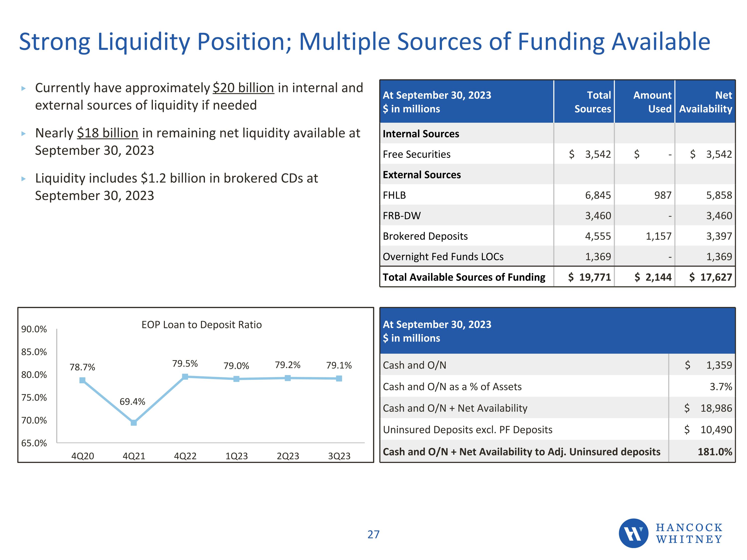Click the 3Q23 chart data point marker
Screen dimensions: 747x560
click(x=339, y=379)
